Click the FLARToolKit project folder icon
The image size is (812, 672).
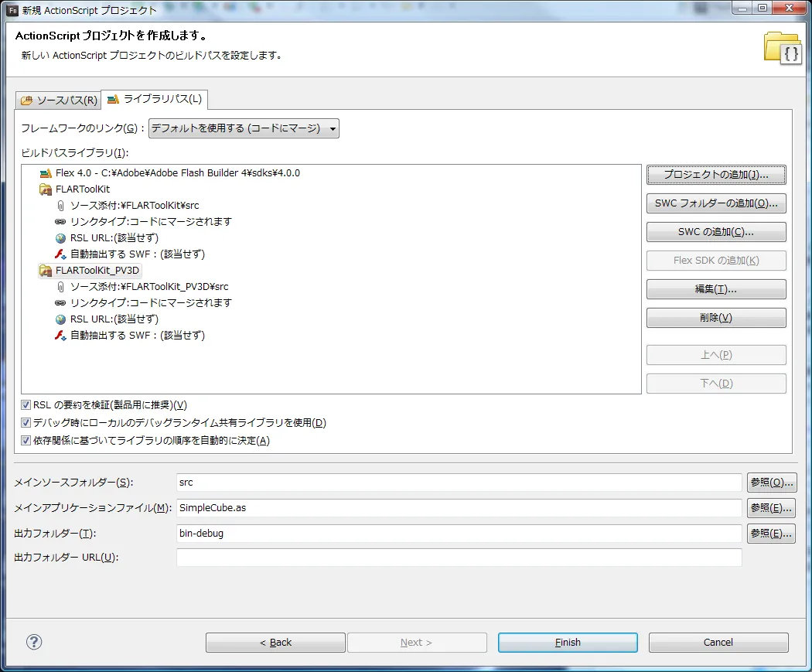click(x=46, y=189)
